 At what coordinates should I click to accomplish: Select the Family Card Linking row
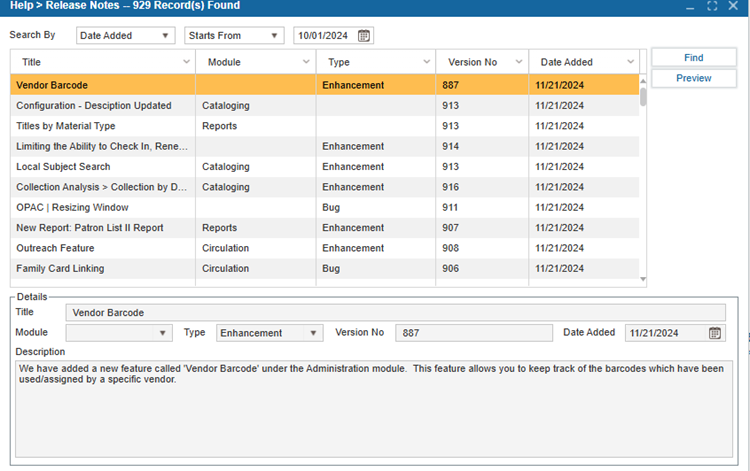(x=324, y=268)
